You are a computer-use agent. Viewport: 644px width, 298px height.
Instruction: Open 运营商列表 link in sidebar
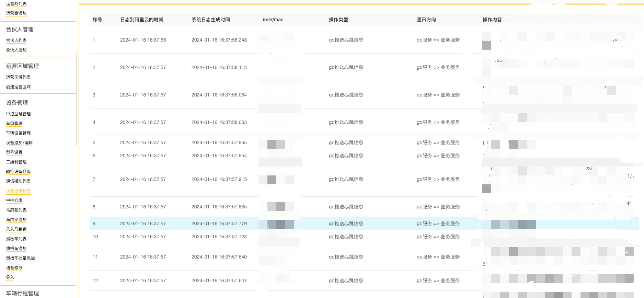click(x=16, y=4)
